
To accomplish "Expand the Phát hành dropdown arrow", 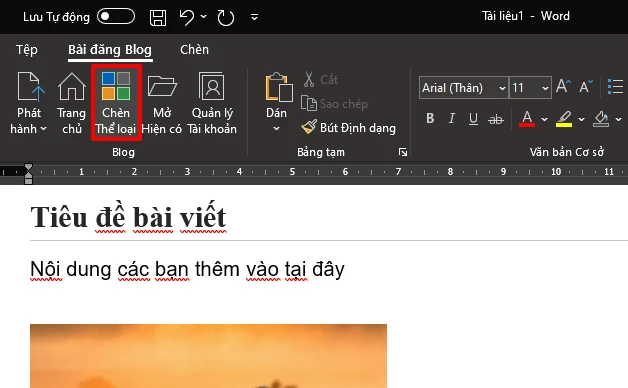I will pos(44,129).
